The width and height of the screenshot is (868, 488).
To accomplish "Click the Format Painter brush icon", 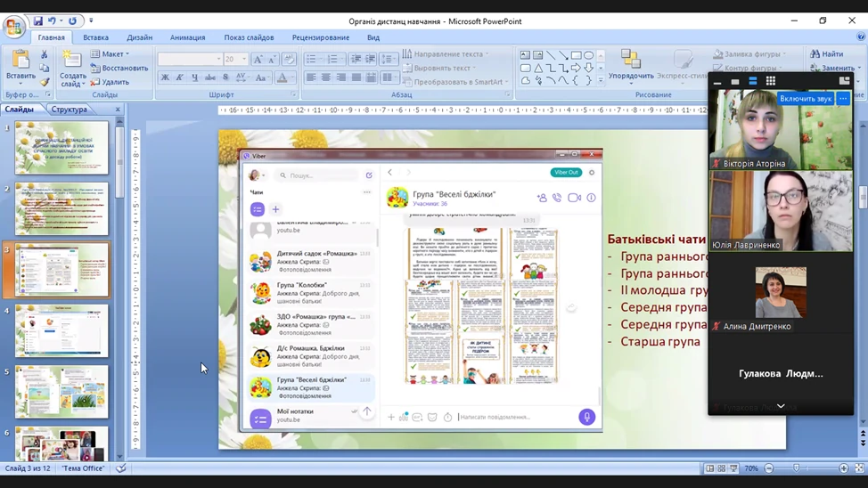I will (x=44, y=82).
